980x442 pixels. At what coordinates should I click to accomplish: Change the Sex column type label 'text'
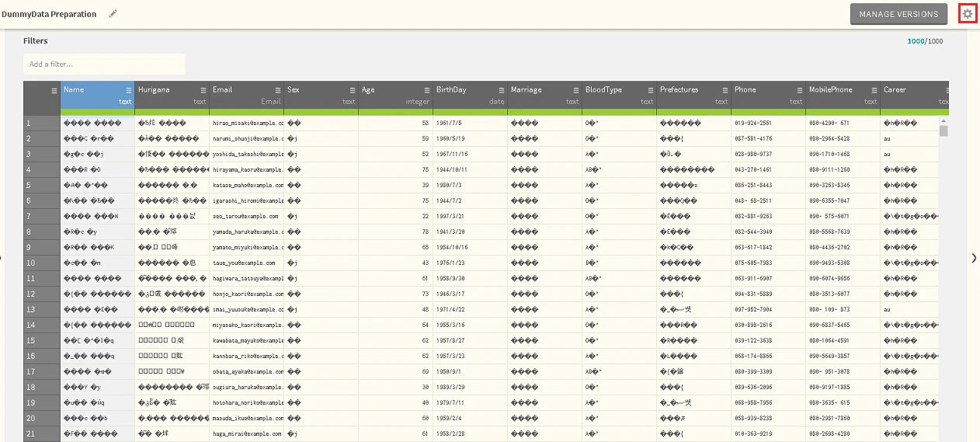pyautogui.click(x=349, y=102)
